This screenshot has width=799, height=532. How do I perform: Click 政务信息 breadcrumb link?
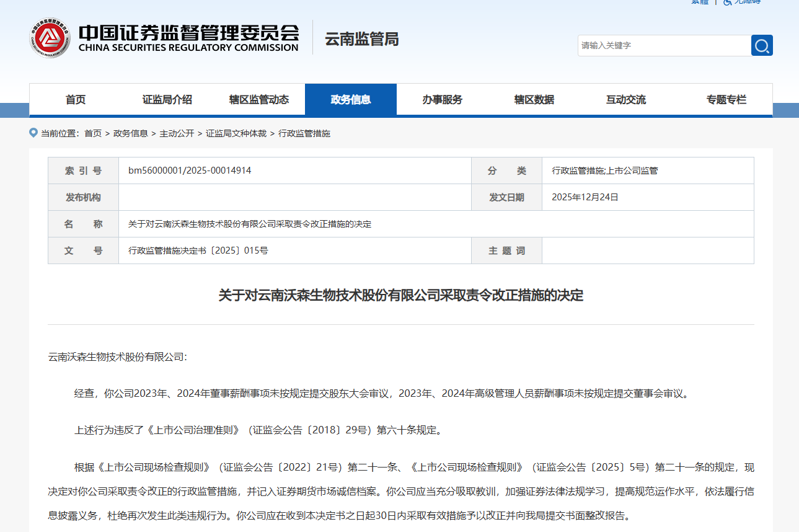[130, 133]
